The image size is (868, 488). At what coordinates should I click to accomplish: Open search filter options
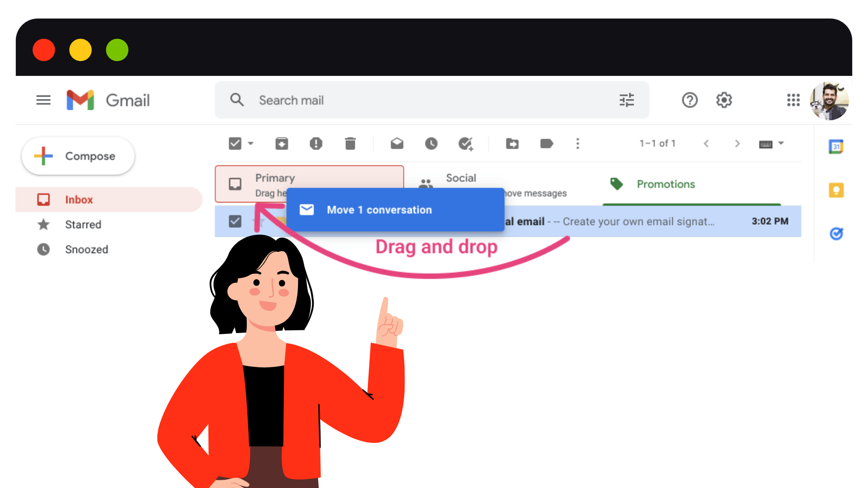coord(627,100)
